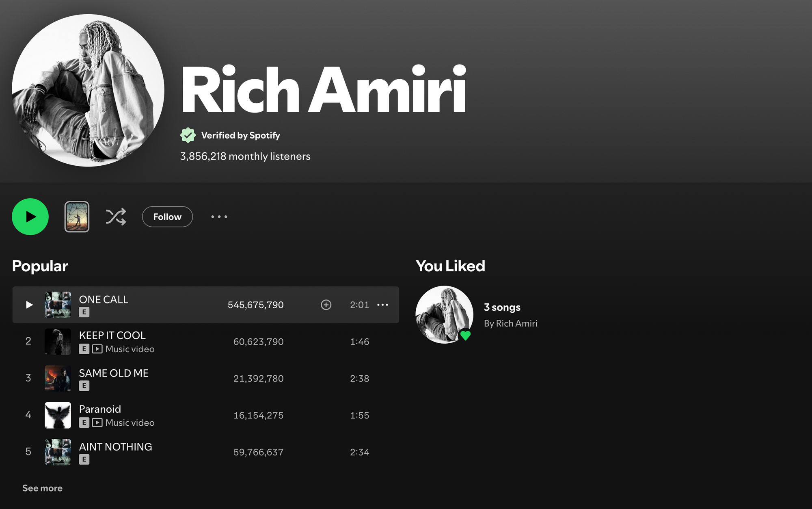Screen dimensions: 812x509
Task: Click the green heart liked badge
Action: pos(465,335)
